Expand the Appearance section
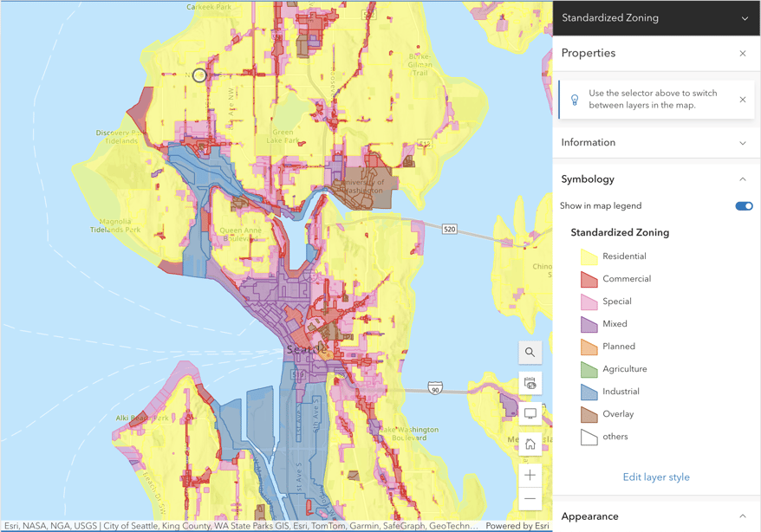The image size is (761, 532). click(x=742, y=516)
